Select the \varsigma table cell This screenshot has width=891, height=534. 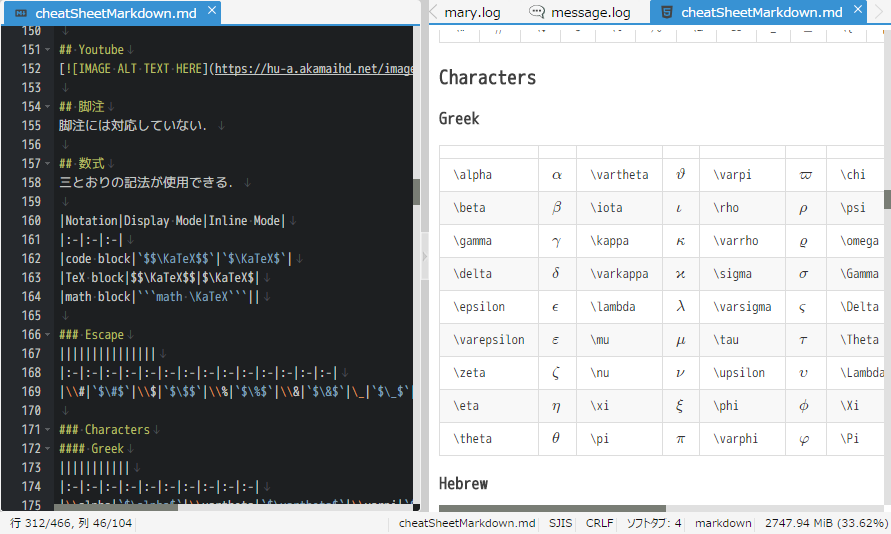(x=742, y=307)
